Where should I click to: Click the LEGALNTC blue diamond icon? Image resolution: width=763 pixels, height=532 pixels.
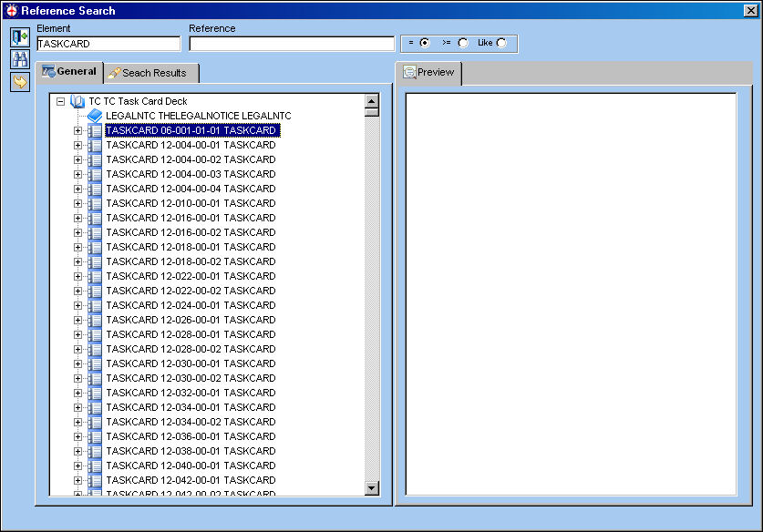click(95, 116)
